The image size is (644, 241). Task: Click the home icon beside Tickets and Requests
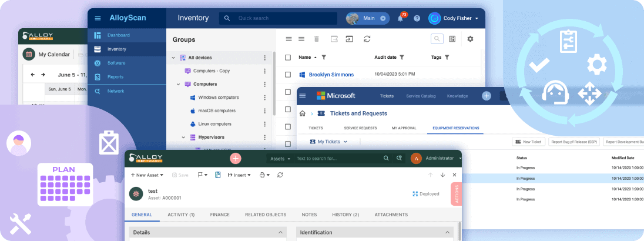click(x=303, y=113)
